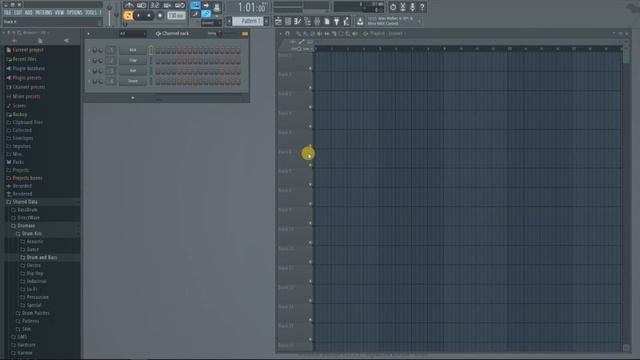Toggle the Playlist magnet snap icon

click(x=287, y=33)
